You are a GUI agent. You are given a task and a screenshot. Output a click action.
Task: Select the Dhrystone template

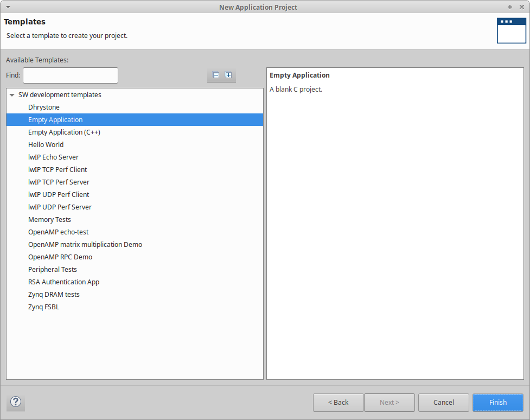coord(44,107)
